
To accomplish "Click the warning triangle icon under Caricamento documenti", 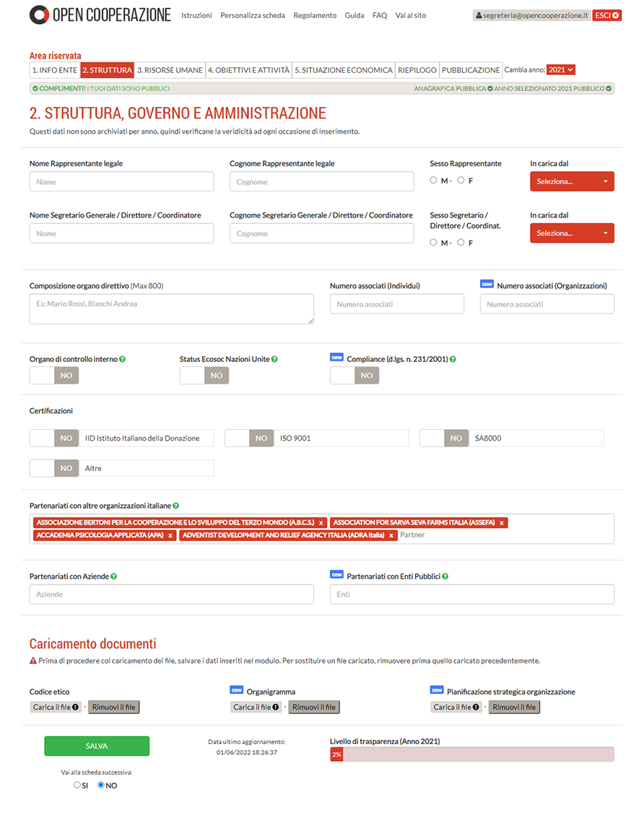I will 33,660.
